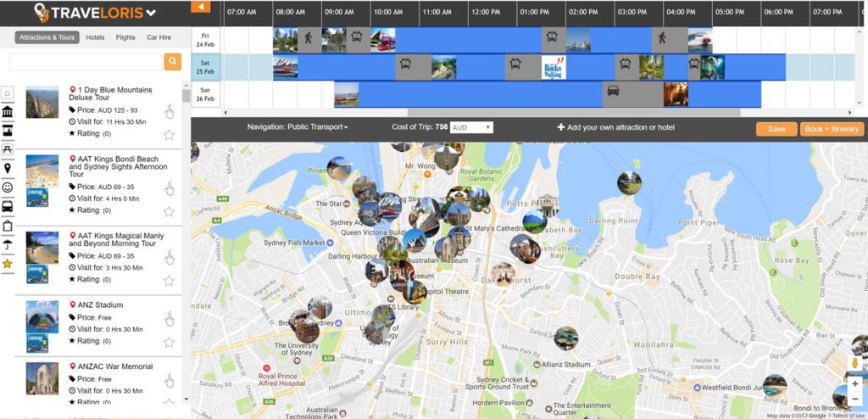Click the orange search magnifier button
Viewport: 868px width, 419px height.
(173, 62)
